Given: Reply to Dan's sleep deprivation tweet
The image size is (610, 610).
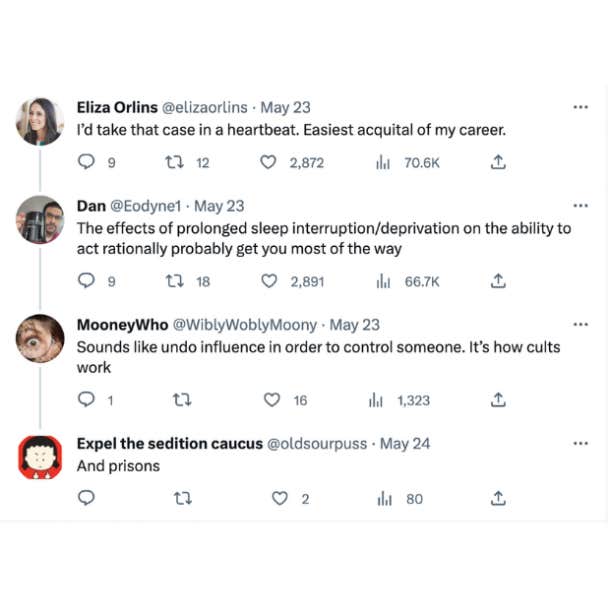Looking at the screenshot, I should (x=86, y=280).
